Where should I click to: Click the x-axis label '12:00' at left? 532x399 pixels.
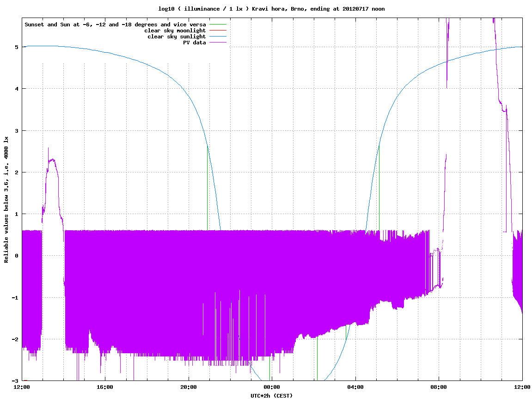pos(22,387)
